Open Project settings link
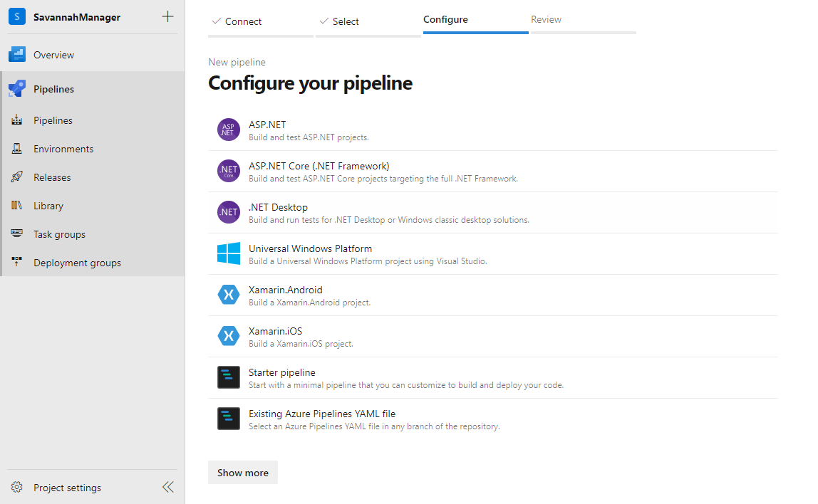818x504 pixels. coord(67,488)
